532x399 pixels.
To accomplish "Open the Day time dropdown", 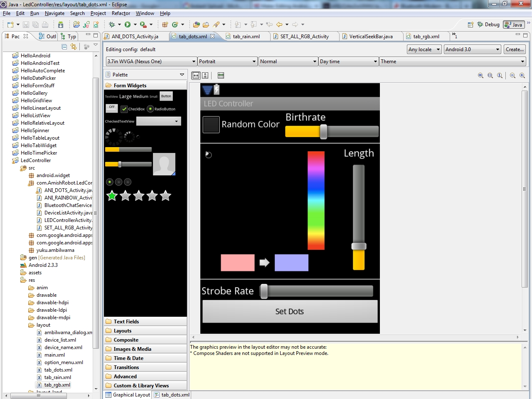I will (x=348, y=62).
